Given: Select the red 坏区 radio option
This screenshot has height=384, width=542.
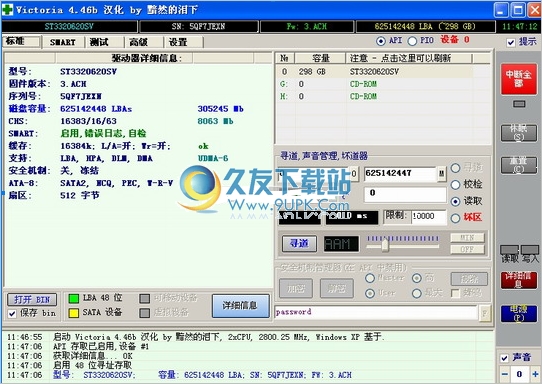Looking at the screenshot, I should [x=455, y=218].
